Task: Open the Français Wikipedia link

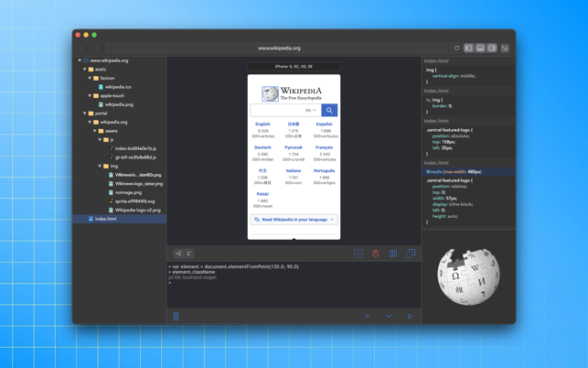Action: coord(324,147)
